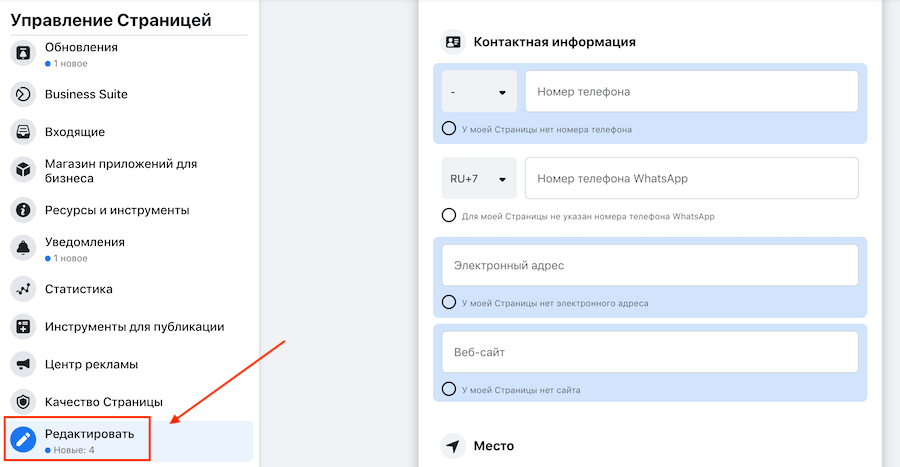Image resolution: width=900 pixels, height=467 pixels.
Task: Select 'У моей Страницы нет сайта' radio
Action: 449,389
